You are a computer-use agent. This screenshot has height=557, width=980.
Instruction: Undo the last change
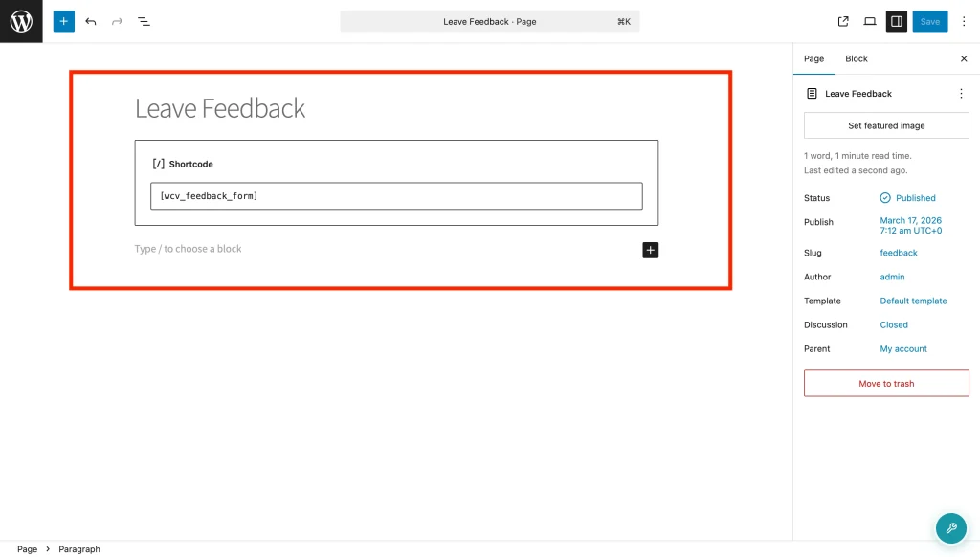tap(91, 21)
